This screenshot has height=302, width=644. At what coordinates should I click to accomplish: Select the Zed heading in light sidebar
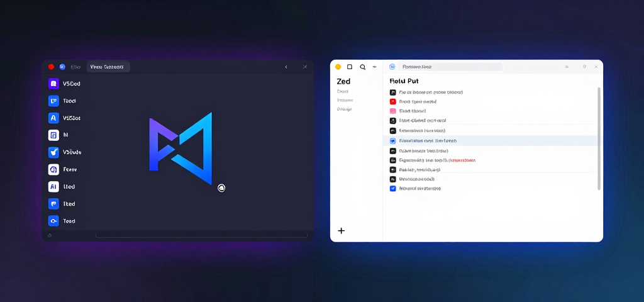coord(343,81)
